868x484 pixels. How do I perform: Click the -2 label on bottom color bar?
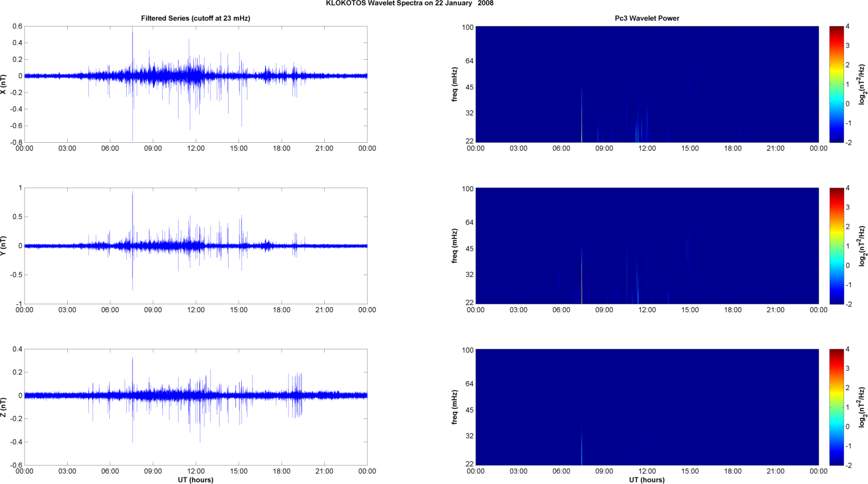[848, 465]
